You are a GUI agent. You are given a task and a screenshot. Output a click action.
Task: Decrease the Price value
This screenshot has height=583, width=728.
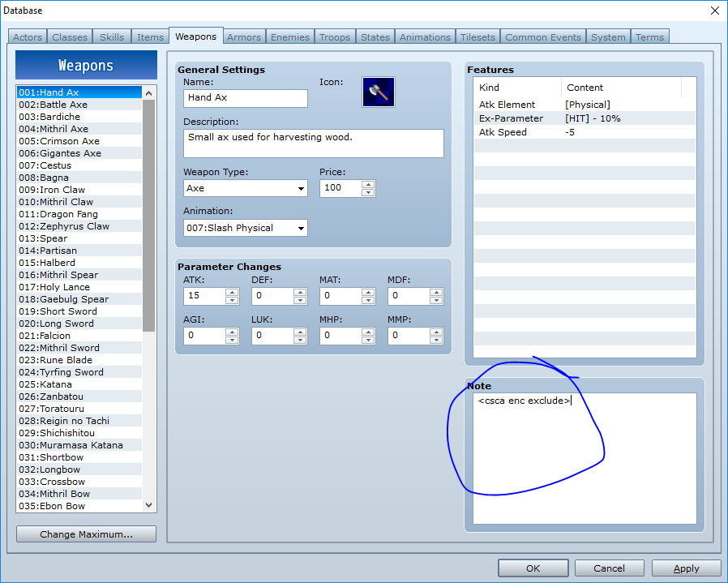pyautogui.click(x=368, y=192)
